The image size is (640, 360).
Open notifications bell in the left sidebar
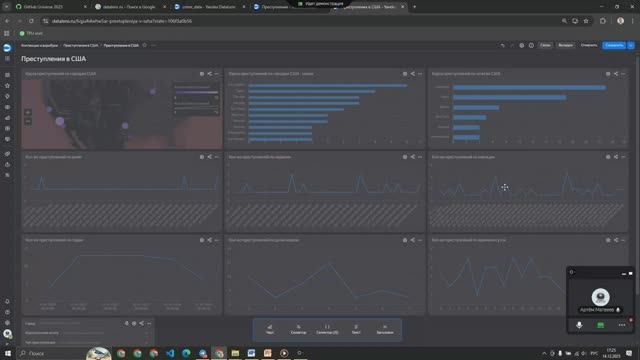(x=7, y=301)
